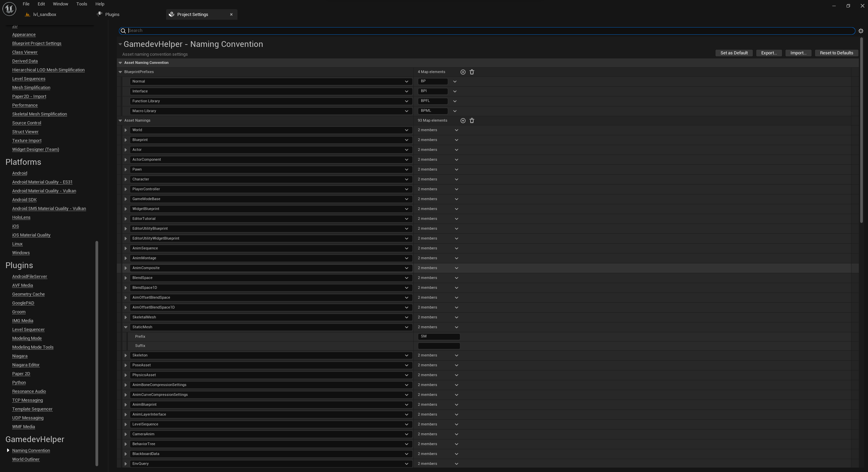Click the Unreal Engine logo icon
This screenshot has width=868, height=472.
click(x=9, y=8)
